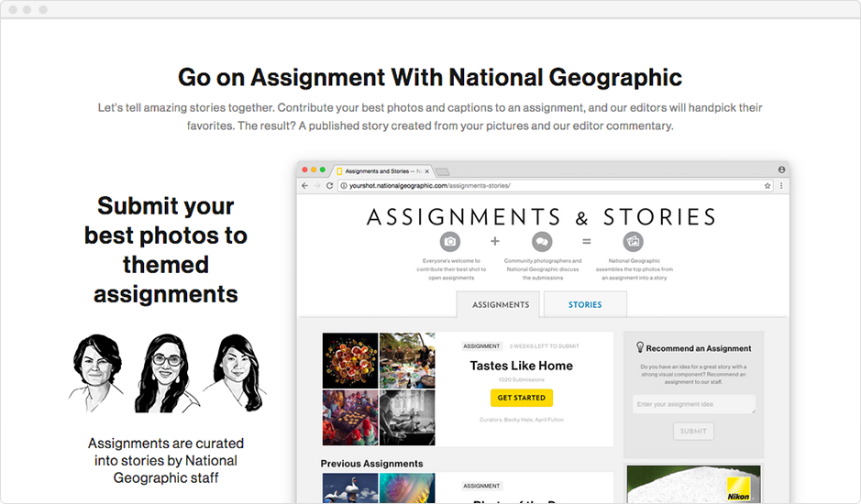
Task: Click in the assignment idea text field
Action: [x=693, y=404]
